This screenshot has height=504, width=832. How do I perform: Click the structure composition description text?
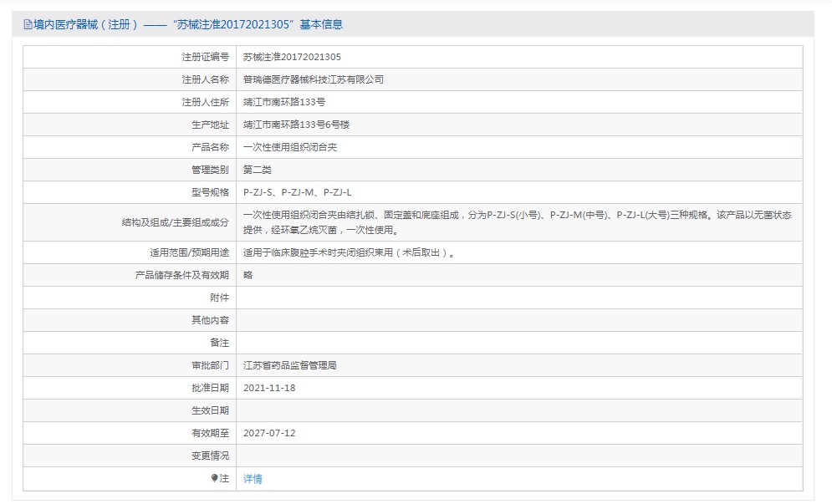(x=518, y=222)
